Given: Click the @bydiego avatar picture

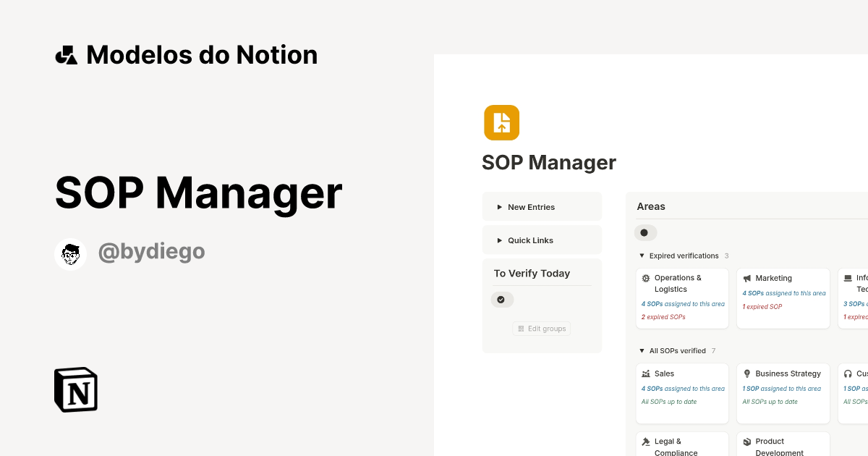Looking at the screenshot, I should 70,253.
